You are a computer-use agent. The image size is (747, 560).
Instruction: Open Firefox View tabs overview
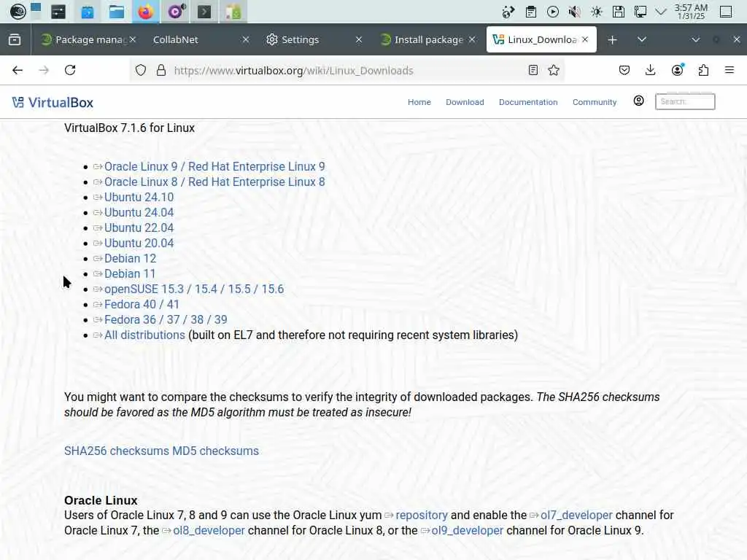(15, 39)
